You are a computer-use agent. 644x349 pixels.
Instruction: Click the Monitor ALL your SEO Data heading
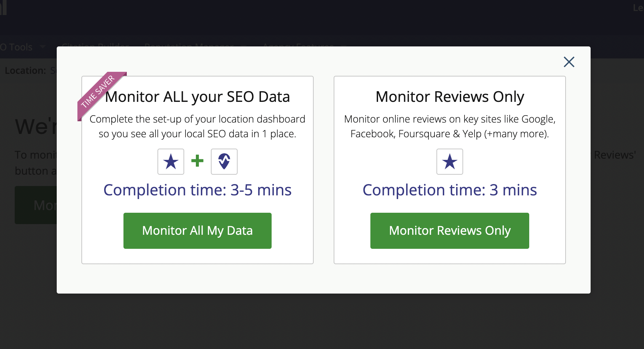[x=198, y=97]
